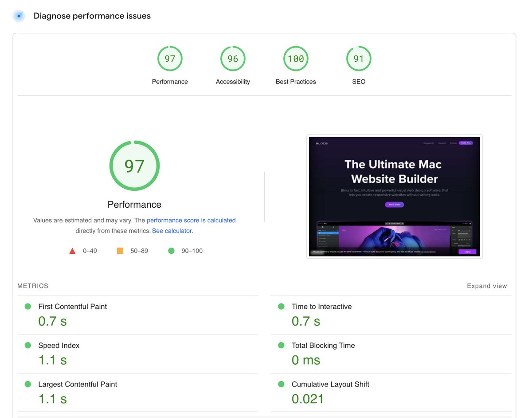
Task: Select the SEO category label
Action: (359, 82)
